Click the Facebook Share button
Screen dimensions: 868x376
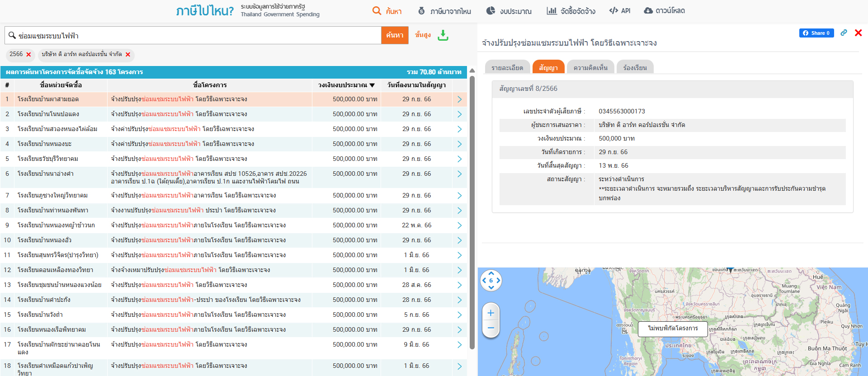pos(816,33)
